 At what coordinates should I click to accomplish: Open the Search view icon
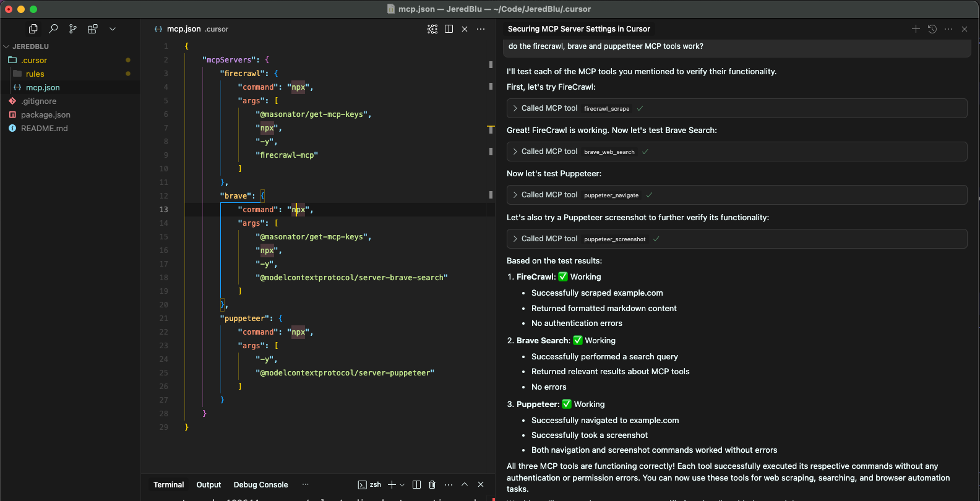click(53, 28)
